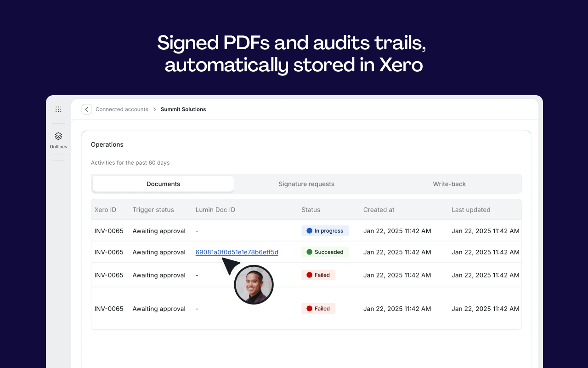The image size is (588, 368).
Task: Switch to the Signature requests tab
Action: (x=306, y=184)
